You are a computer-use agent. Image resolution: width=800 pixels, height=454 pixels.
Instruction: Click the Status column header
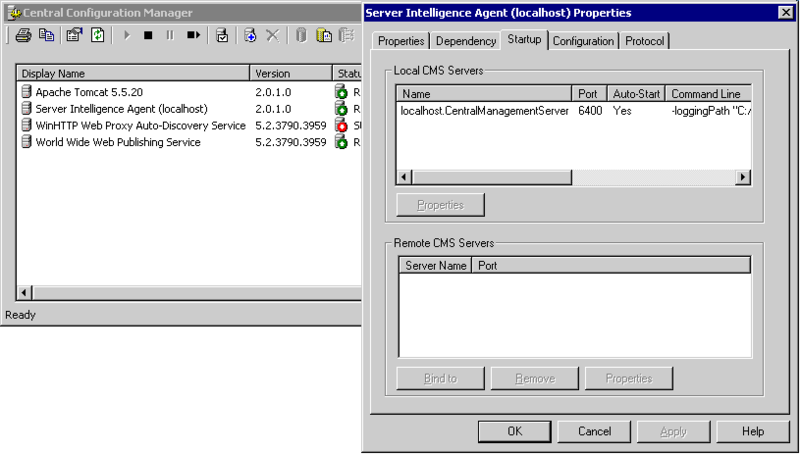point(347,73)
